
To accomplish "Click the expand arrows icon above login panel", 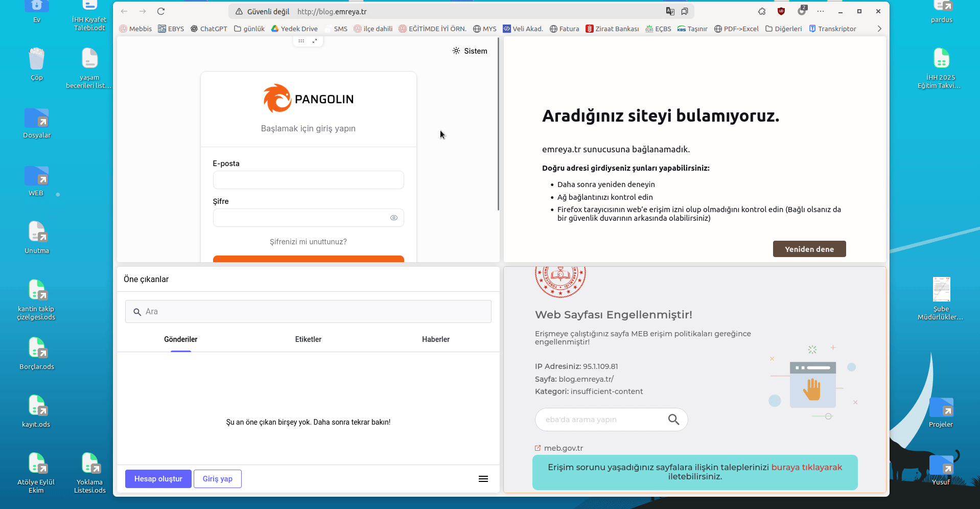I will click(x=315, y=41).
